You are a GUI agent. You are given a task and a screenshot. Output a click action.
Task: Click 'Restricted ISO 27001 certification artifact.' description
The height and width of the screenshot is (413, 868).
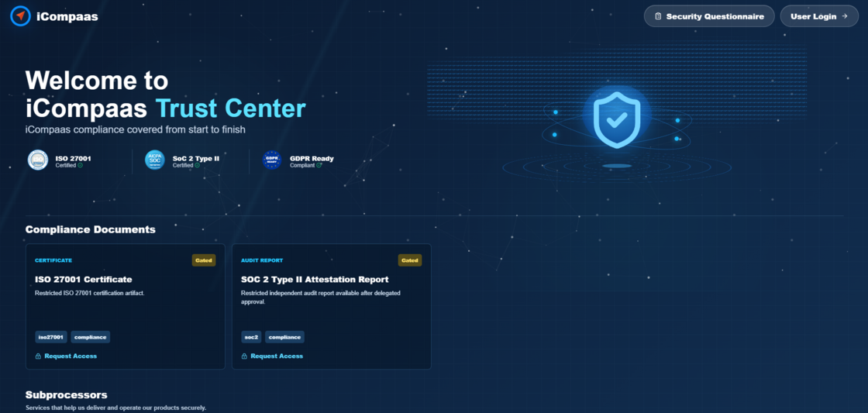90,292
